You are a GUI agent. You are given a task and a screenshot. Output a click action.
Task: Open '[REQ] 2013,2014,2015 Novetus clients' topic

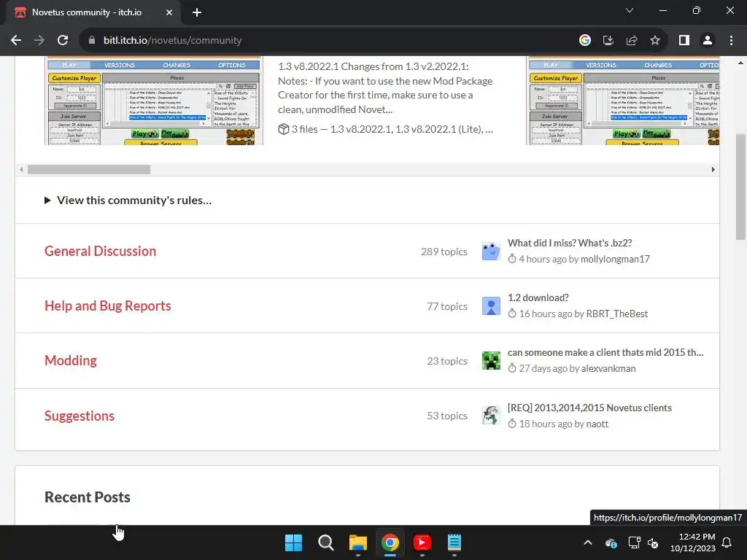coord(589,408)
